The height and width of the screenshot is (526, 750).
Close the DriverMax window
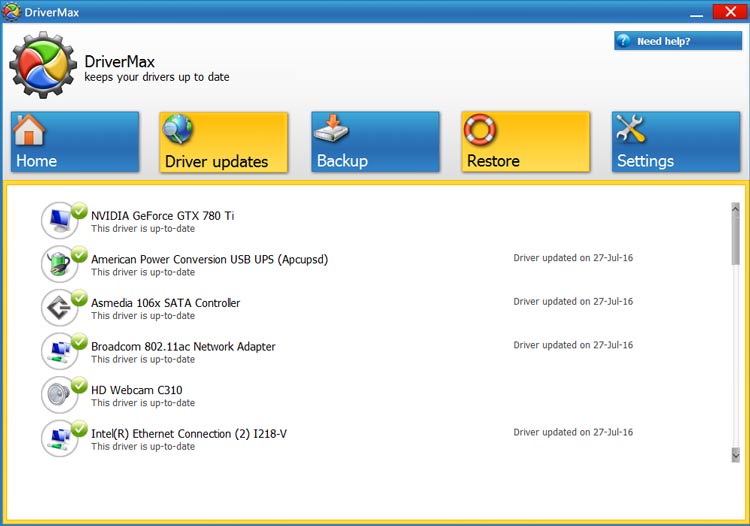click(x=730, y=12)
